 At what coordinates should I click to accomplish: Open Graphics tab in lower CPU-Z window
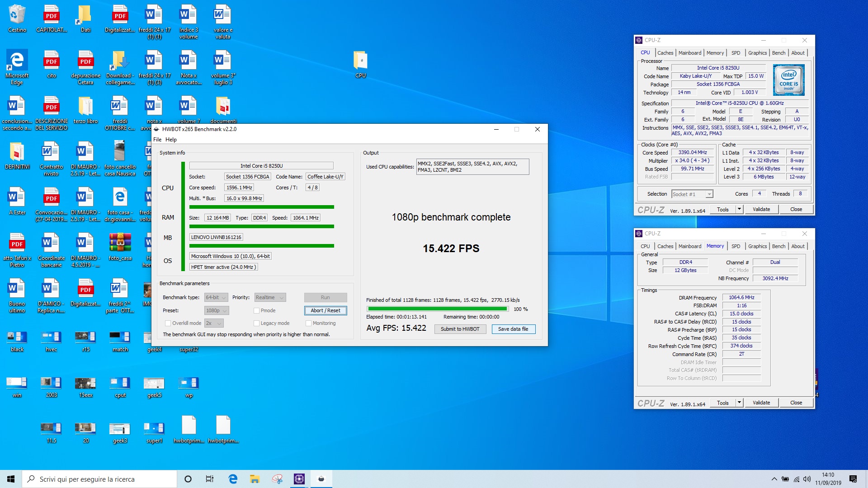757,246
